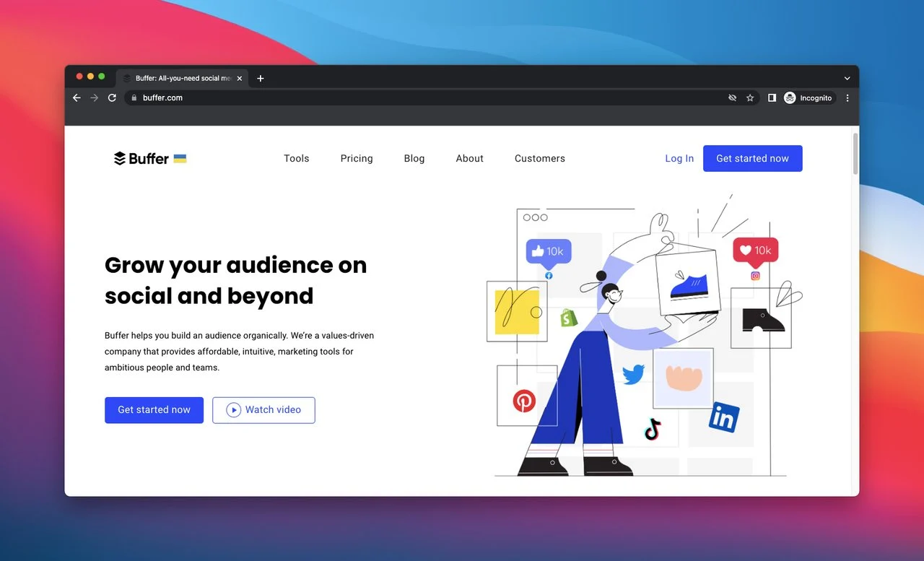
Task: Open a new tab with plus button
Action: pos(261,79)
